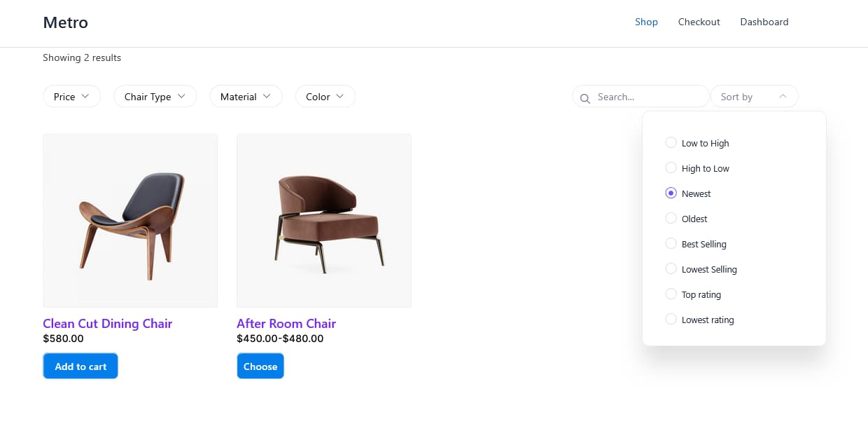868x431 pixels.
Task: Click the Add to cart button
Action: click(80, 366)
